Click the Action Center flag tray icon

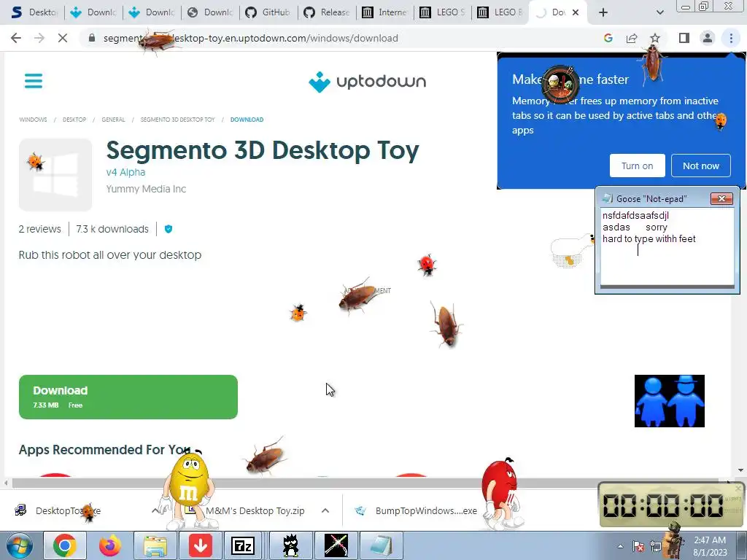point(638,546)
